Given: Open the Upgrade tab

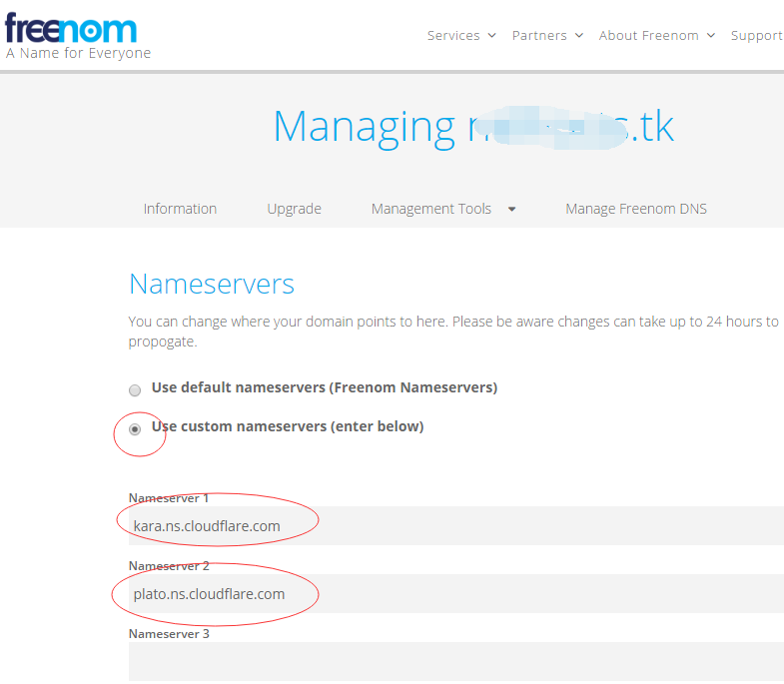Looking at the screenshot, I should tap(294, 209).
